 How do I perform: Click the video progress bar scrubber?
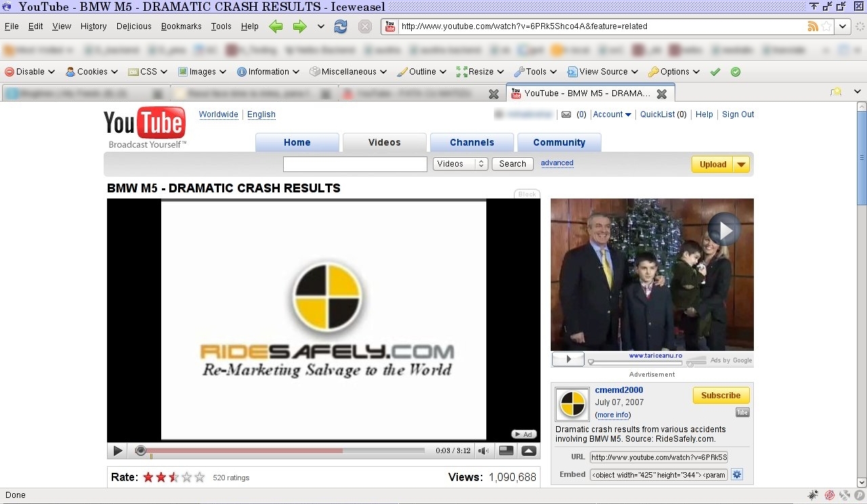coord(141,450)
